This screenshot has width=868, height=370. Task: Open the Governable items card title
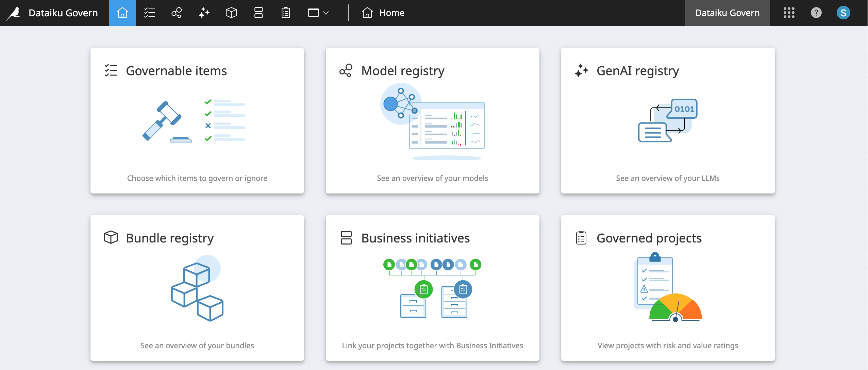pos(176,71)
